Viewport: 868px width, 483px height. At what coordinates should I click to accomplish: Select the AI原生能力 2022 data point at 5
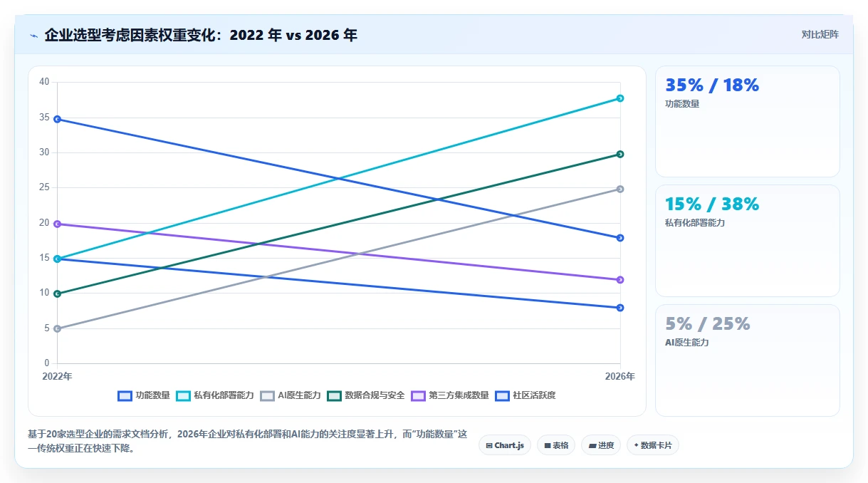[x=57, y=328]
